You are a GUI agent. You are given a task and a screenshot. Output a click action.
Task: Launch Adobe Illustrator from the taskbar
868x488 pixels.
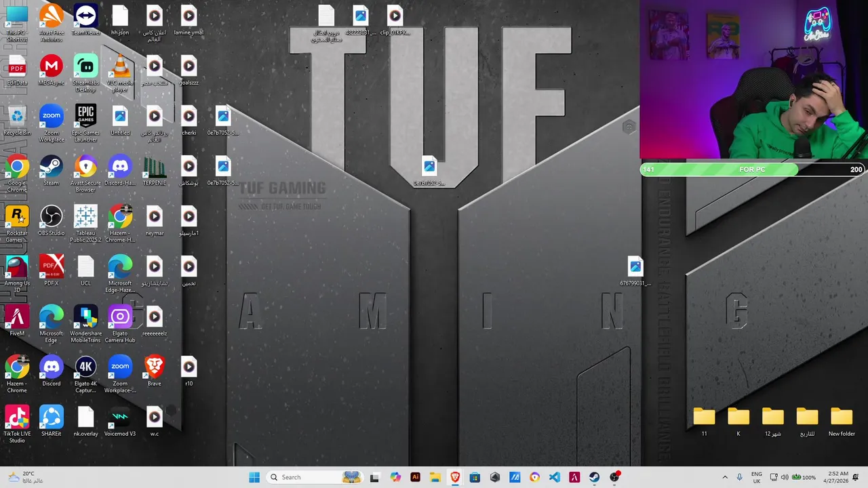(415, 477)
